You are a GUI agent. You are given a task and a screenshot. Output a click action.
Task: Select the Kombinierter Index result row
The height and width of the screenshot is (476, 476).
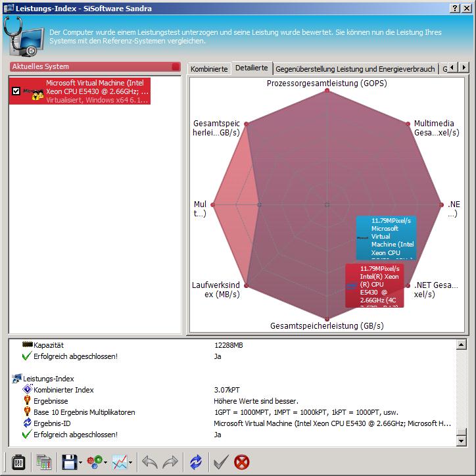click(63, 390)
